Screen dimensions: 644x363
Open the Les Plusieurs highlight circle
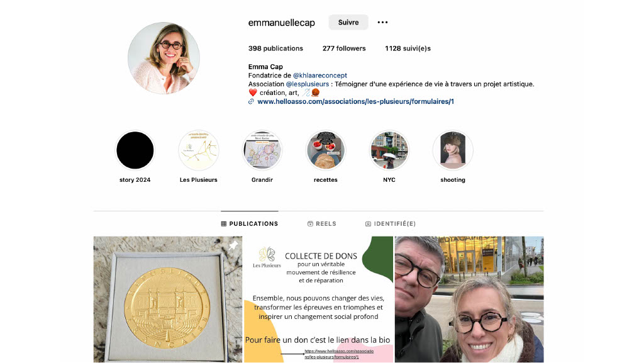(198, 150)
